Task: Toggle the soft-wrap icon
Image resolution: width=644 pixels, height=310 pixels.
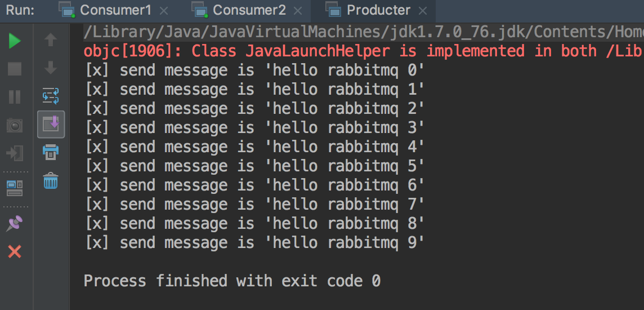Action: click(51, 96)
